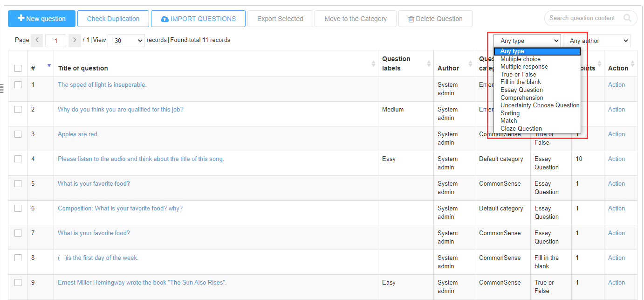Sort by Title of question column
Screen dimensions: 644x300
373,63
